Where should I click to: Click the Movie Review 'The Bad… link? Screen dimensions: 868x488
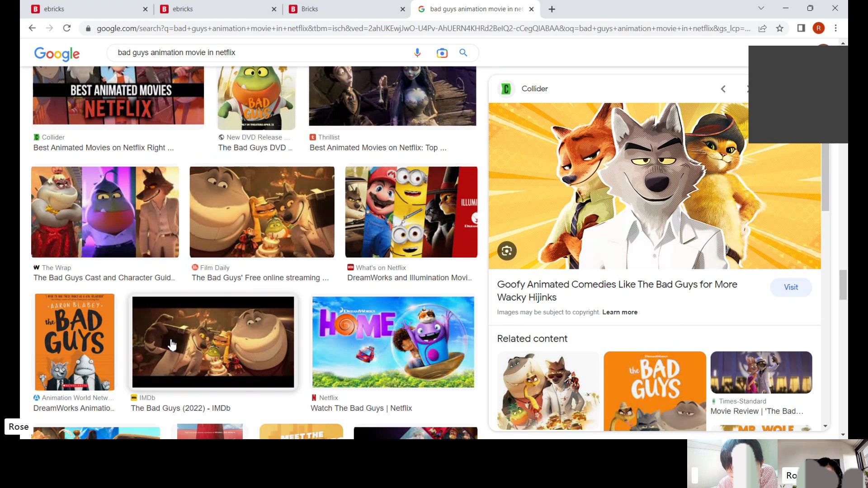(x=757, y=411)
